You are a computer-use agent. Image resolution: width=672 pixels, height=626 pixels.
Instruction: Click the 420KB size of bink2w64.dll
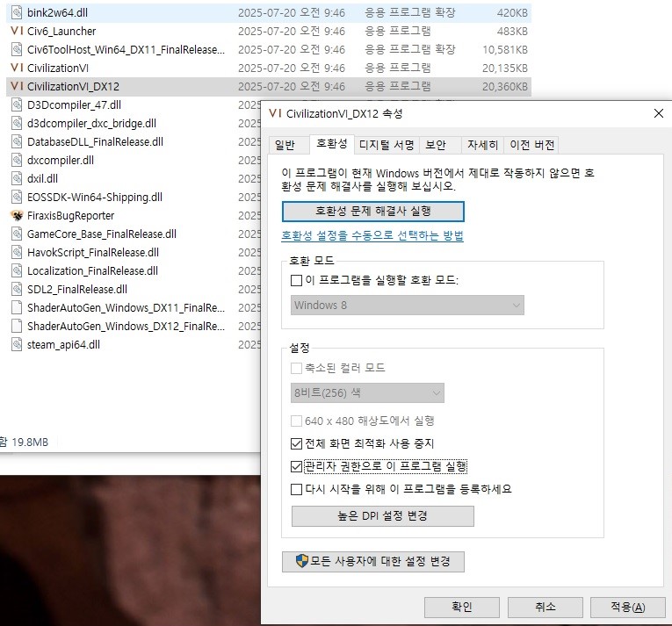512,13
